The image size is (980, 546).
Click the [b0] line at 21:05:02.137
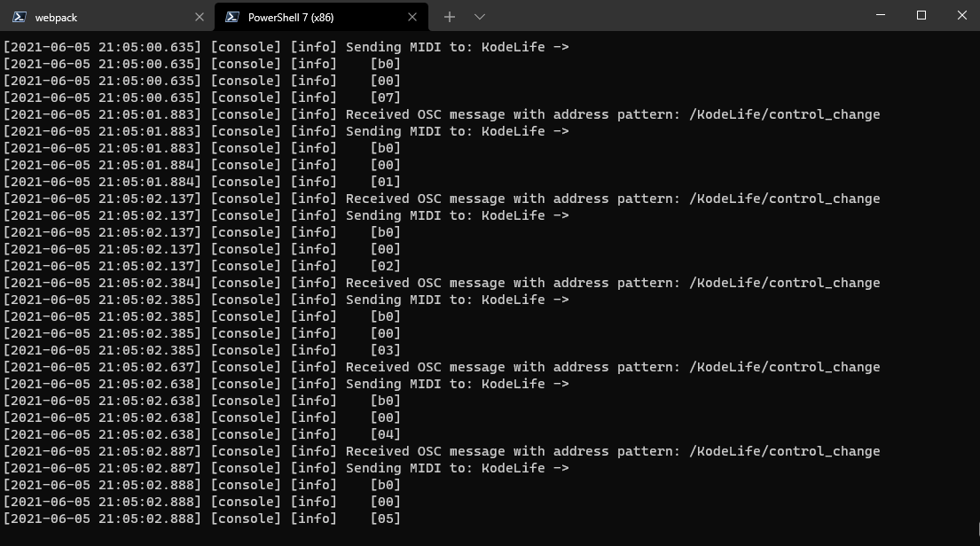click(202, 232)
